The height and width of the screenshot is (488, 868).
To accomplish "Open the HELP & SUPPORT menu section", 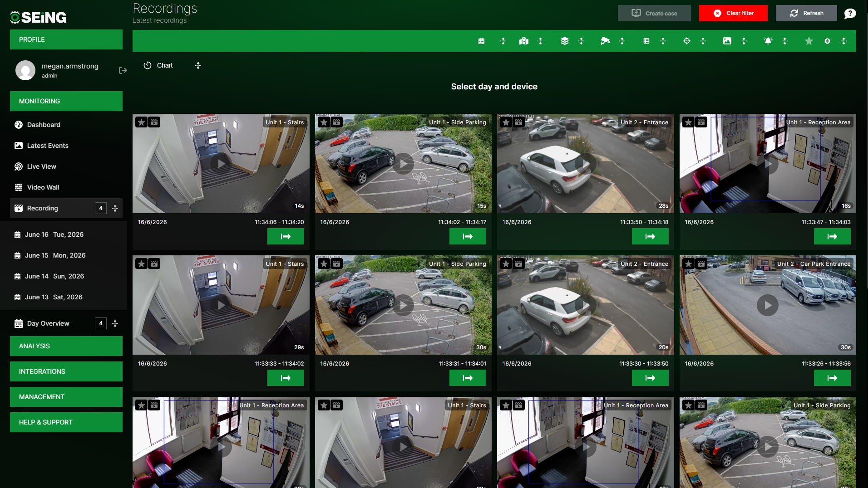I will 66,422.
